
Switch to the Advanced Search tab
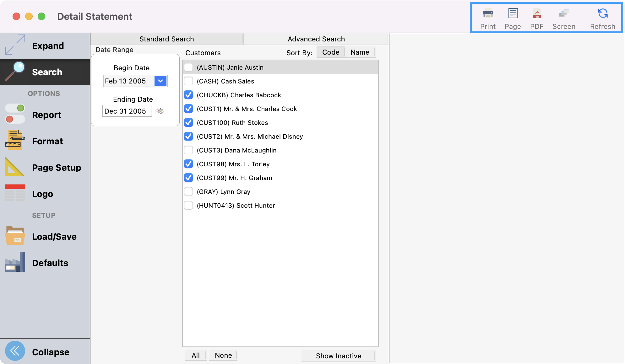pos(316,39)
